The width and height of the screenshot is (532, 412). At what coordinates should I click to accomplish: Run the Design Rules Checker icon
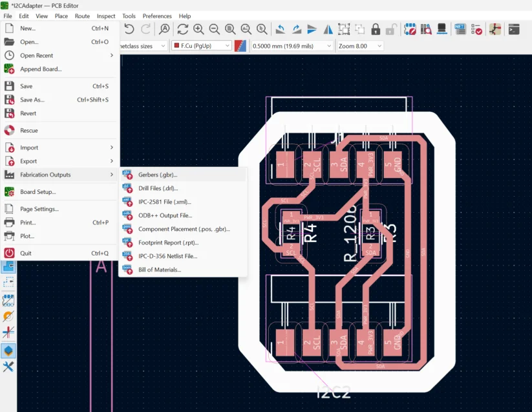pos(476,29)
